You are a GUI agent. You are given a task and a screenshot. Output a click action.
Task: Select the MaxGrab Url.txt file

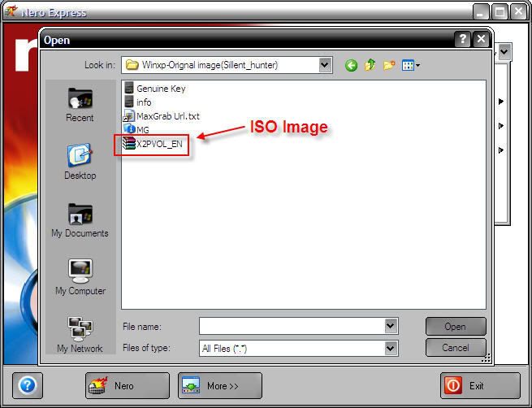(x=162, y=116)
